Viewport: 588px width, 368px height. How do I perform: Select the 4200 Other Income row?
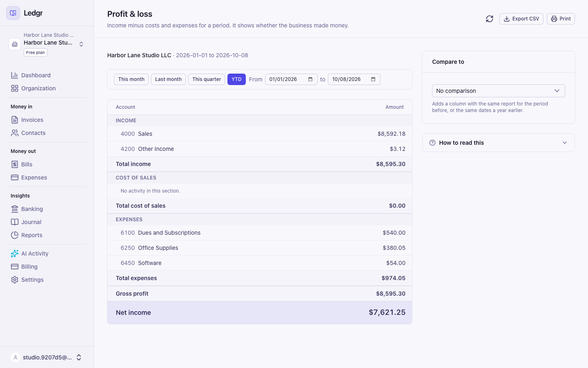[260, 149]
